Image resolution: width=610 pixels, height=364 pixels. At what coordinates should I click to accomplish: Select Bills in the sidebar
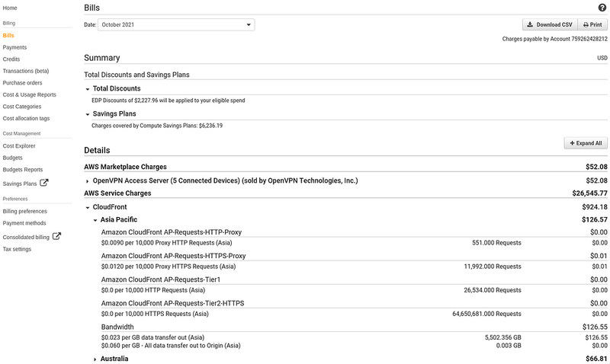click(8, 35)
